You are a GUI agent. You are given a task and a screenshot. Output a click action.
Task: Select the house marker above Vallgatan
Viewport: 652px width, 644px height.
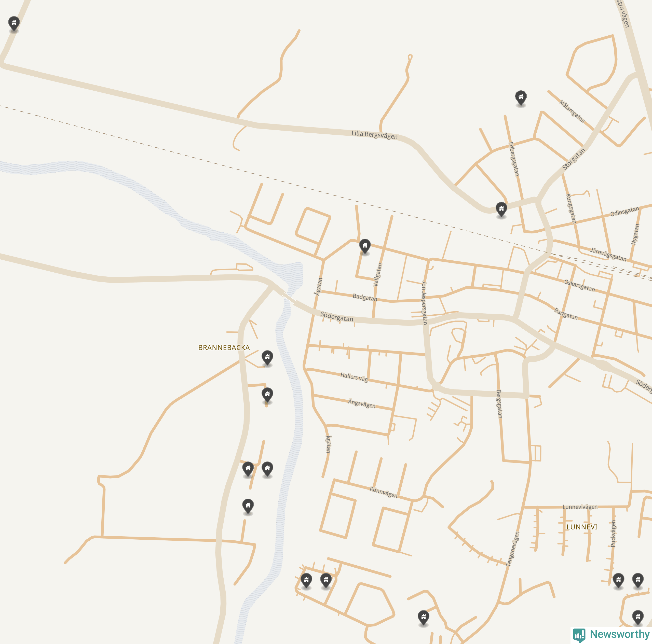(x=365, y=247)
